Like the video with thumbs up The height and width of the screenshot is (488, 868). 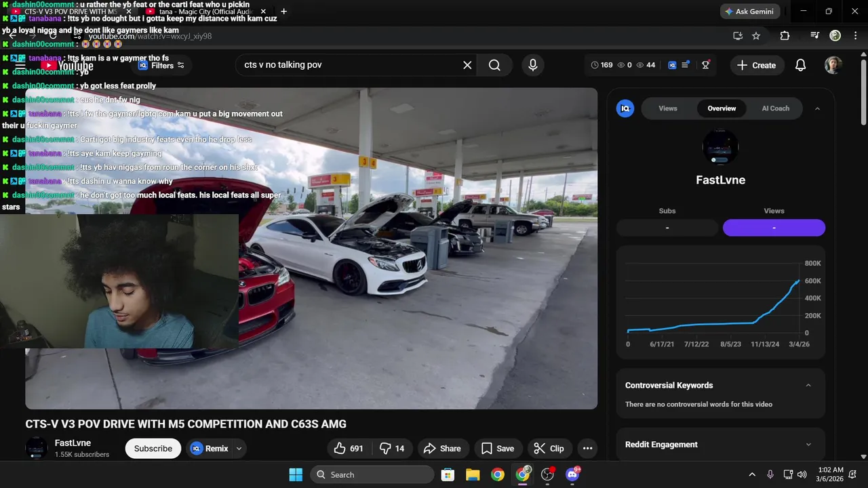coord(349,449)
